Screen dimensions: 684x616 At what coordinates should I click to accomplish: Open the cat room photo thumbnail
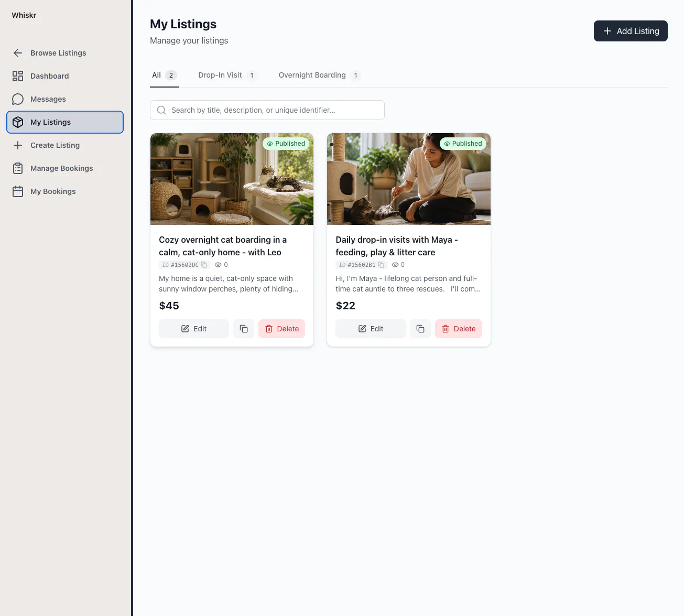click(x=232, y=179)
